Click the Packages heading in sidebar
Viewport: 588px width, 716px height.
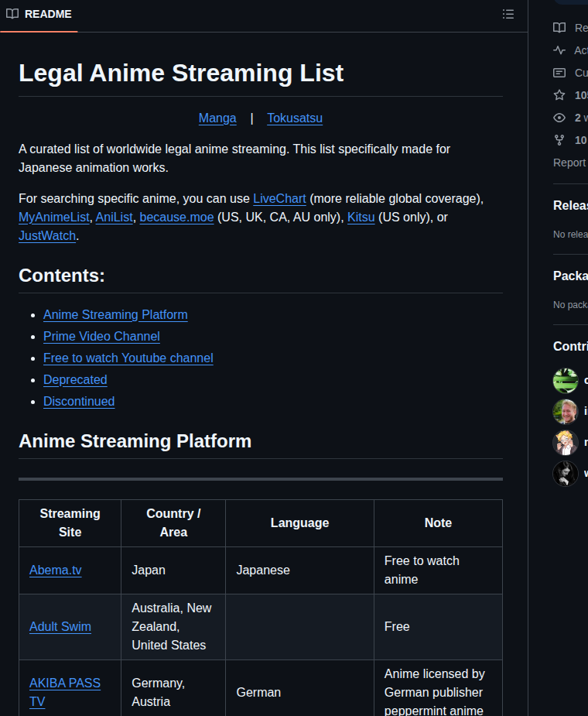coord(570,276)
